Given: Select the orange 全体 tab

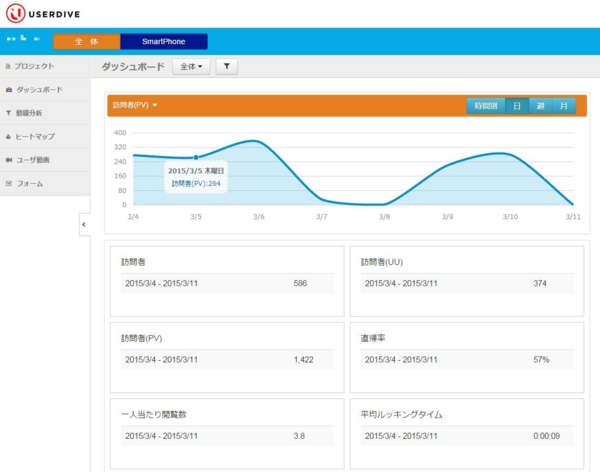Looking at the screenshot, I should (86, 41).
